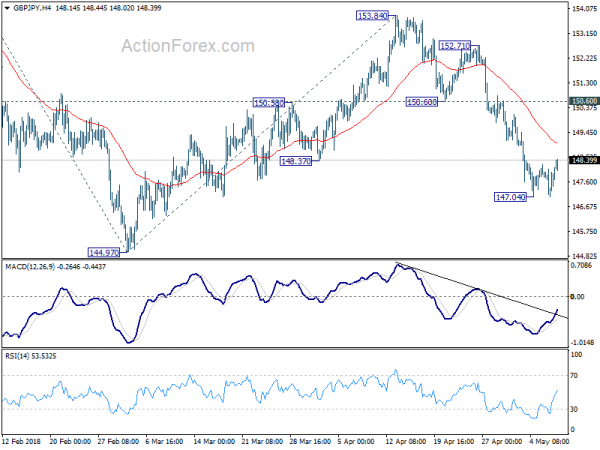This screenshot has height=450, width=600.
Task: Click the 150.600 level tag on price axis
Action: tap(584, 101)
